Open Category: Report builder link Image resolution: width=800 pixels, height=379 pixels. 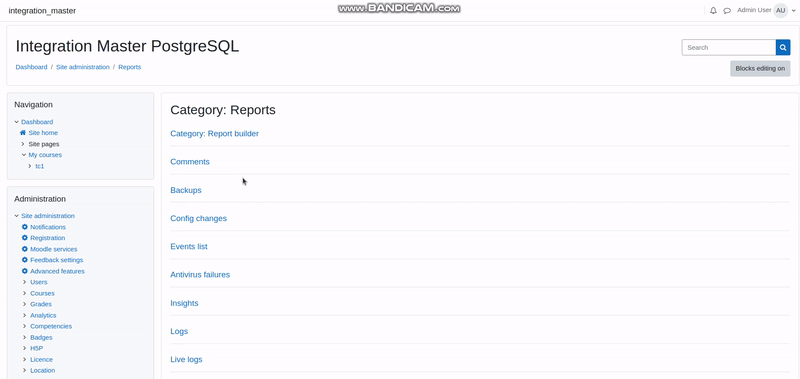(x=214, y=134)
